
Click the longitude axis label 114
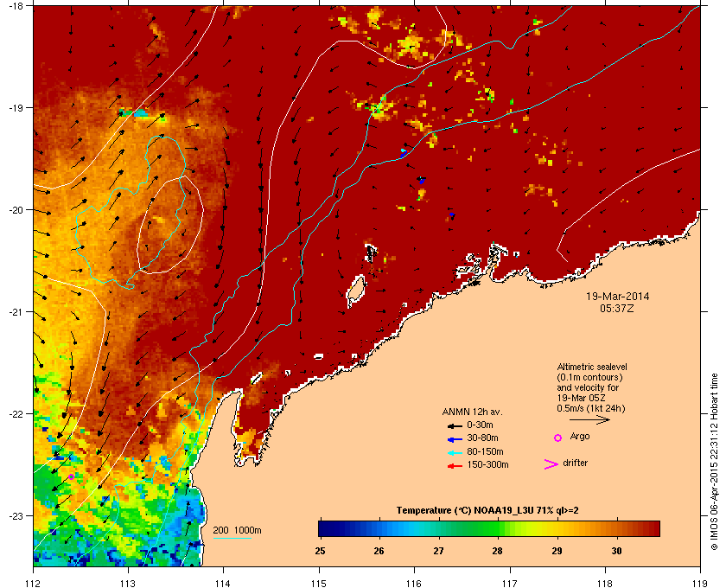(223, 584)
